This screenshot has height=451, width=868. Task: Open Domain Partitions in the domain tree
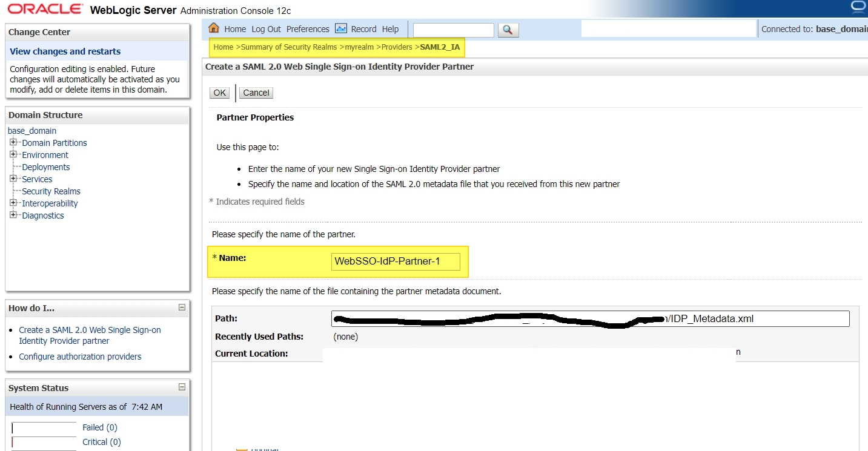pos(55,143)
